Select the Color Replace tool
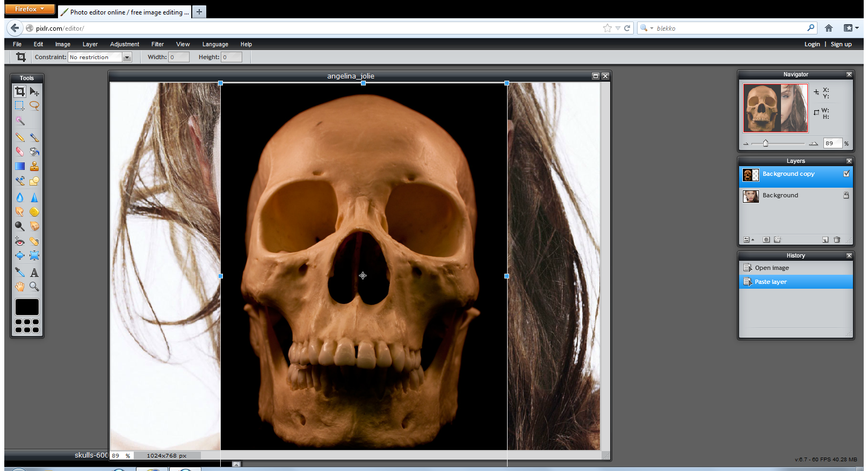 coord(20,181)
